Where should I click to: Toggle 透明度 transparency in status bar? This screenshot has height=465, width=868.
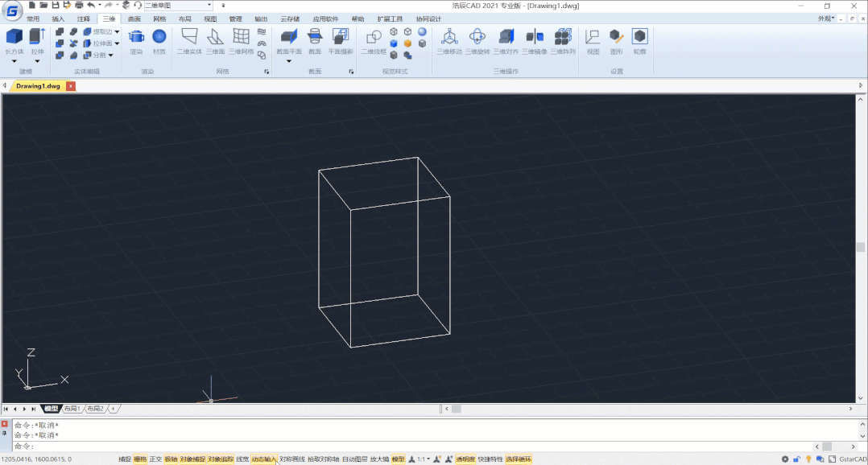pyautogui.click(x=465, y=459)
